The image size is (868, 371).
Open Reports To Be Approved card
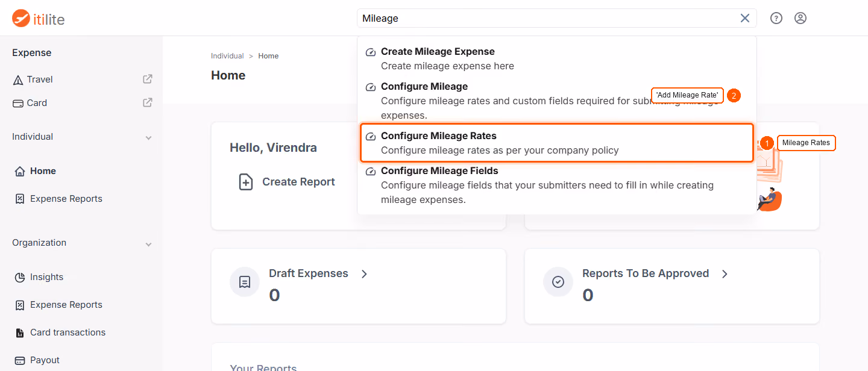(x=672, y=286)
